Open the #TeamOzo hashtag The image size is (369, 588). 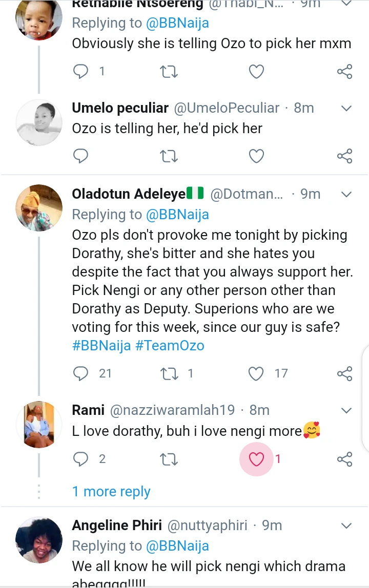click(170, 345)
